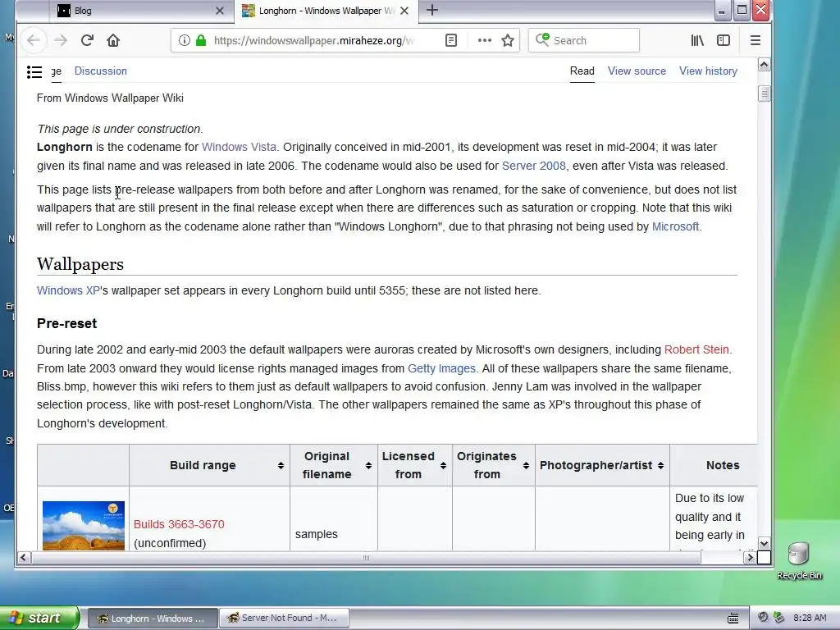Open View history
The width and height of the screenshot is (840, 630).
tap(708, 71)
